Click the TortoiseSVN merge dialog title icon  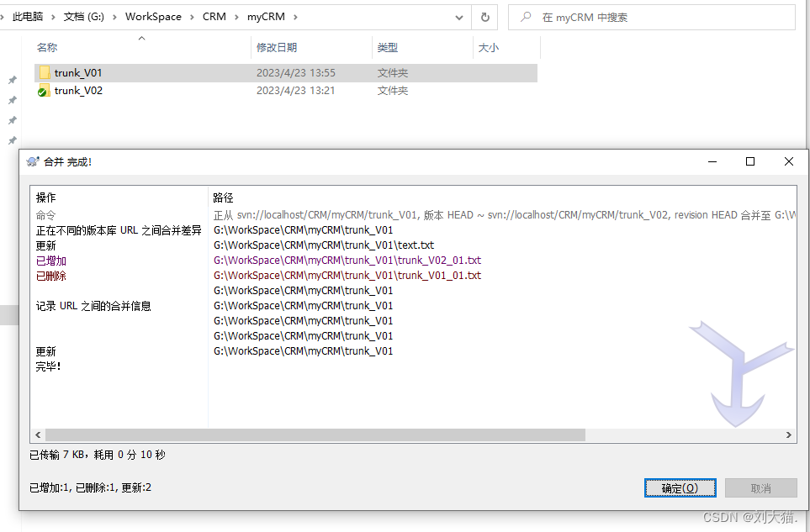(x=33, y=161)
